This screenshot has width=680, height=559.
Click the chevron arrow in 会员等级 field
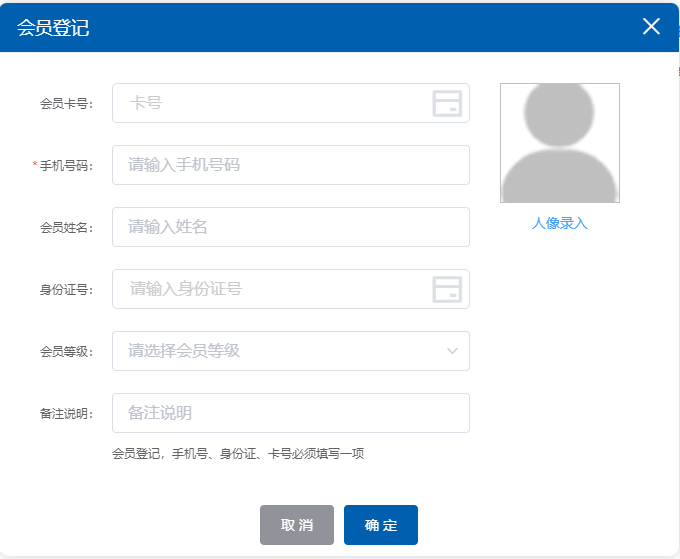click(x=452, y=351)
